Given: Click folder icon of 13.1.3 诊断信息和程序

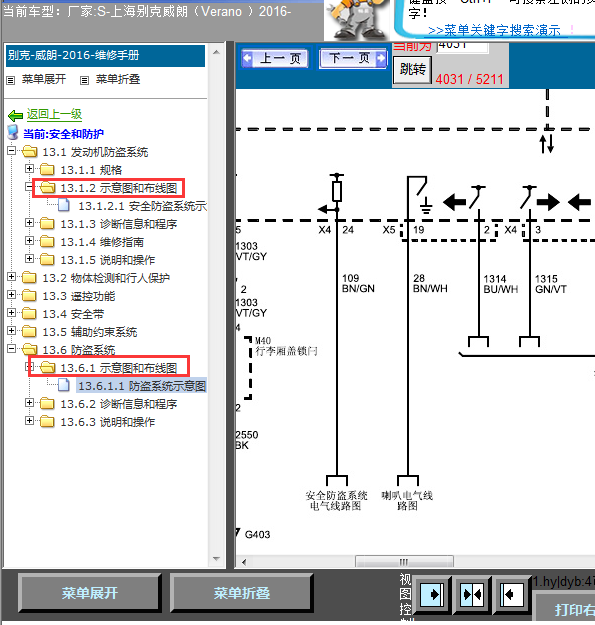Looking at the screenshot, I should click(x=47, y=223).
